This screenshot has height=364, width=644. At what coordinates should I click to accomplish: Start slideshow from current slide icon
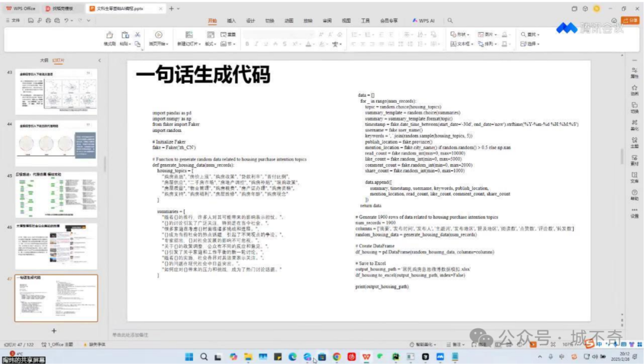159,35
